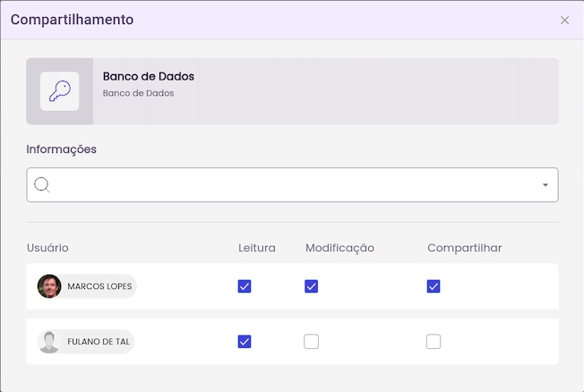Select the MARCOS LOPES user name
584x392 pixels.
pyautogui.click(x=99, y=286)
